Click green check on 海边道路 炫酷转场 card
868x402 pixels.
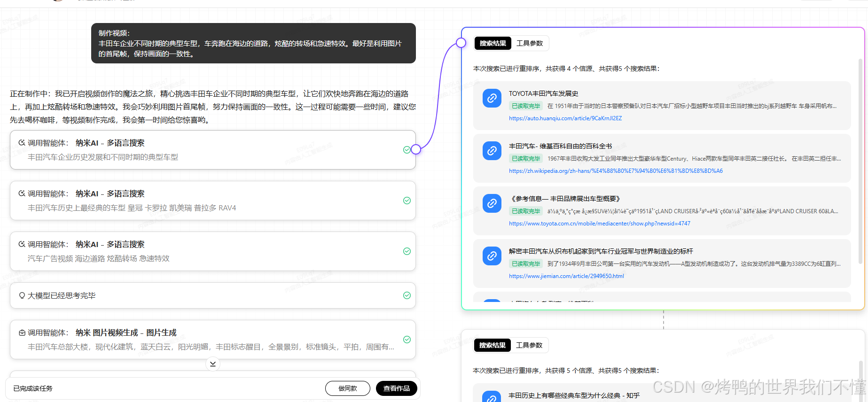tap(407, 251)
